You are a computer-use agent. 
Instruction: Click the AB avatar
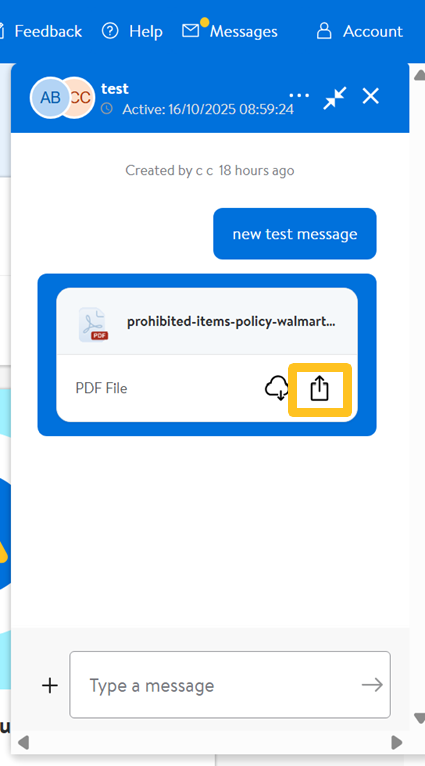point(50,98)
